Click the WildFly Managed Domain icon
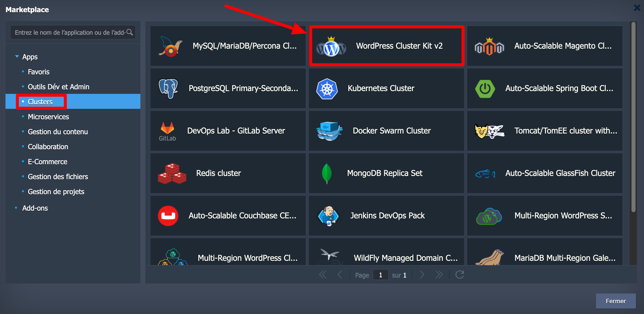644x314 pixels. point(329,257)
